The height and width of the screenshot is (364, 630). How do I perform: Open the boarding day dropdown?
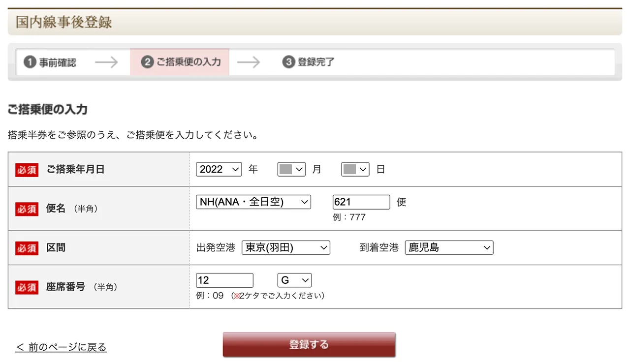click(355, 169)
